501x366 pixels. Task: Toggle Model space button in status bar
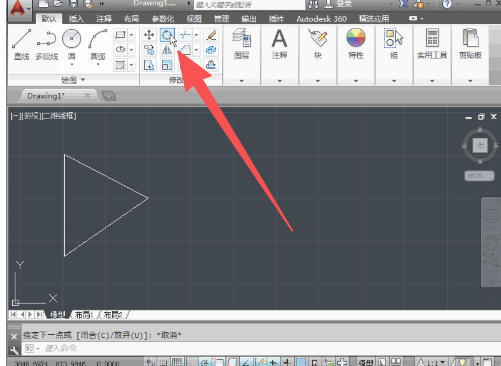point(366,362)
